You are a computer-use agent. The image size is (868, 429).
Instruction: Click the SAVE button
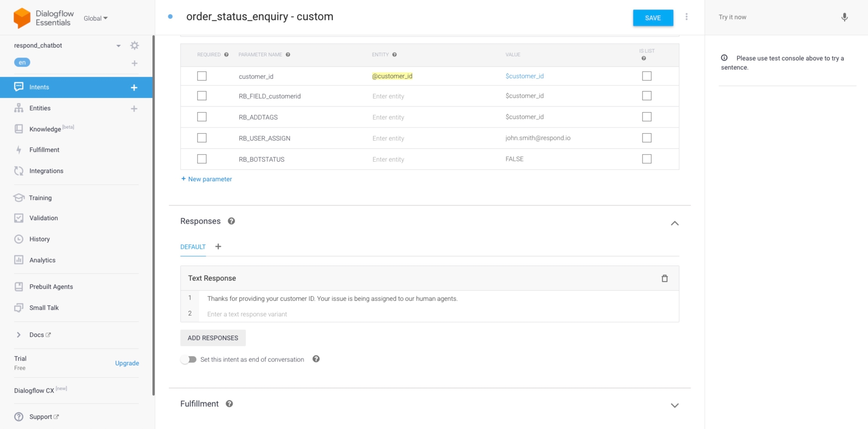653,17
